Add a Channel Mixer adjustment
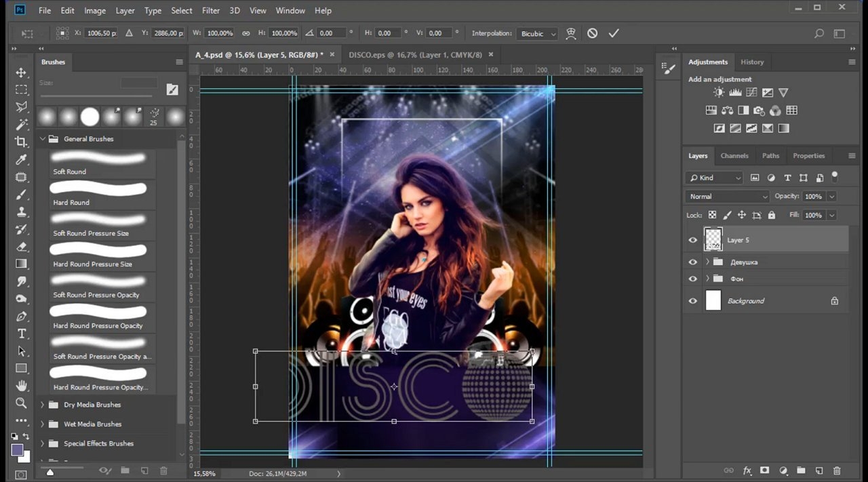 [776, 111]
